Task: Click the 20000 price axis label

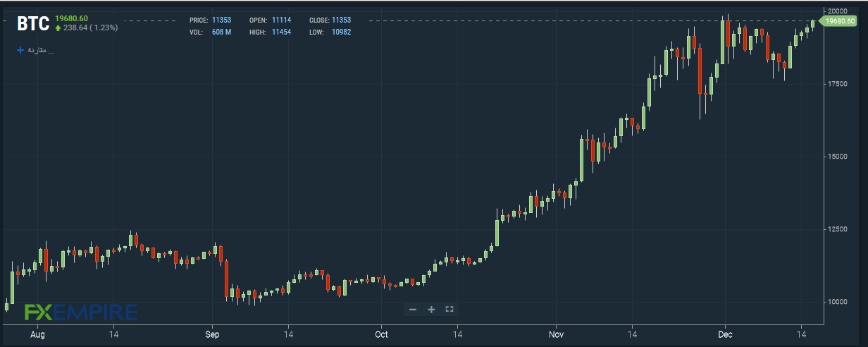Action: pyautogui.click(x=837, y=11)
